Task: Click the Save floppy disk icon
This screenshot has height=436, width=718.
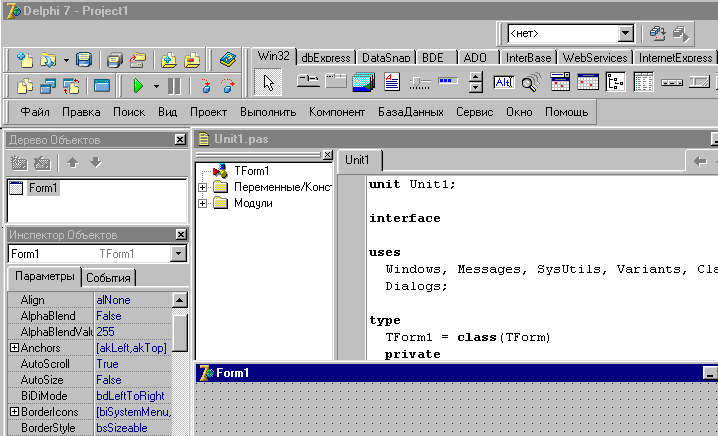Action: tap(84, 60)
